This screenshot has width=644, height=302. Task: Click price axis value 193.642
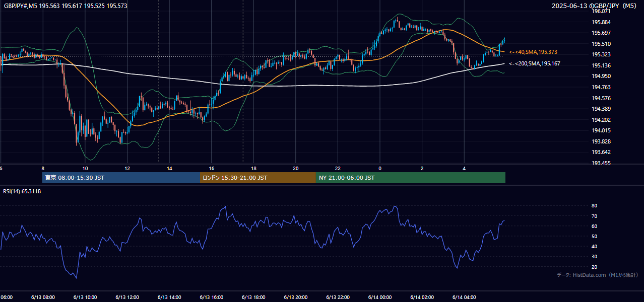point(601,153)
